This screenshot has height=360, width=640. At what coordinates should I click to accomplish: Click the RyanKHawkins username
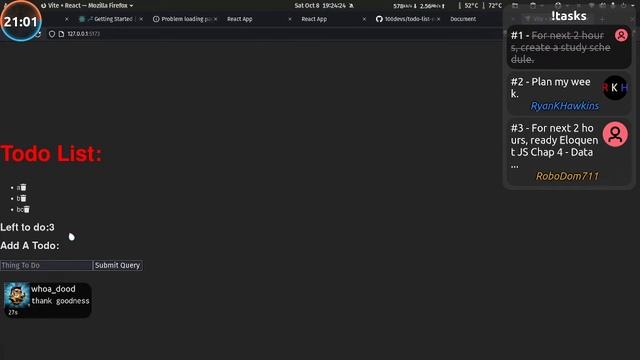click(x=564, y=106)
